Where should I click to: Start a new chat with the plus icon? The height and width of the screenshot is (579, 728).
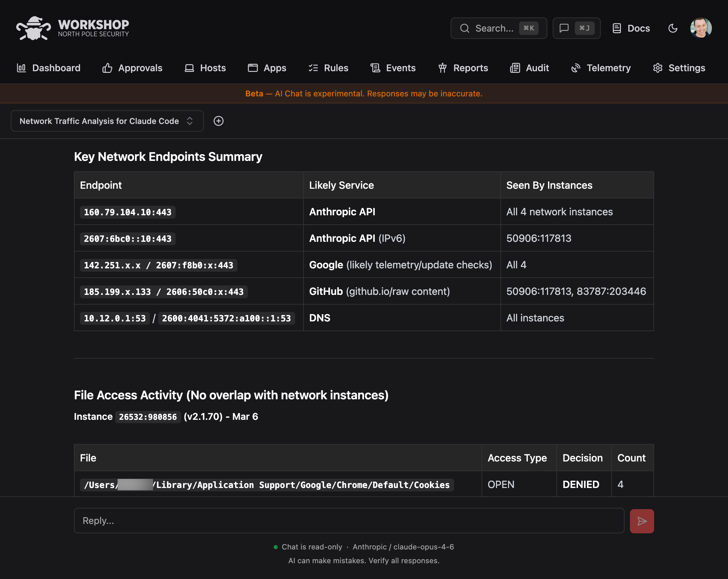218,121
